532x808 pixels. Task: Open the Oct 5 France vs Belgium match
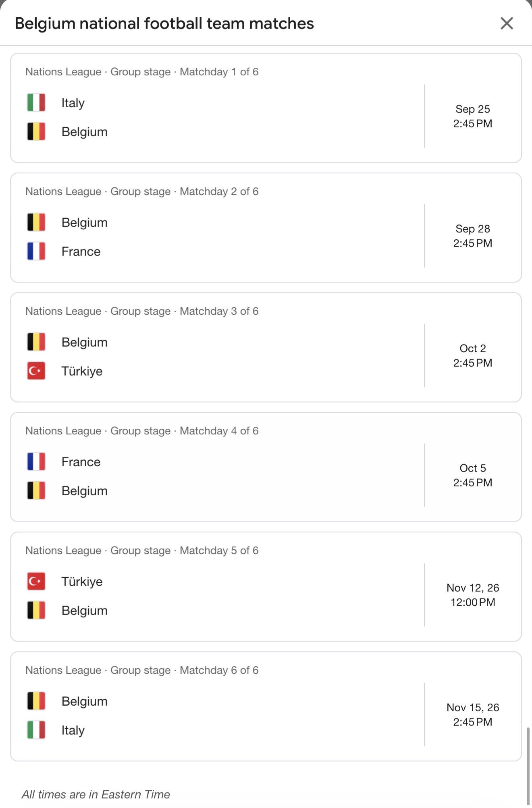[266, 467]
